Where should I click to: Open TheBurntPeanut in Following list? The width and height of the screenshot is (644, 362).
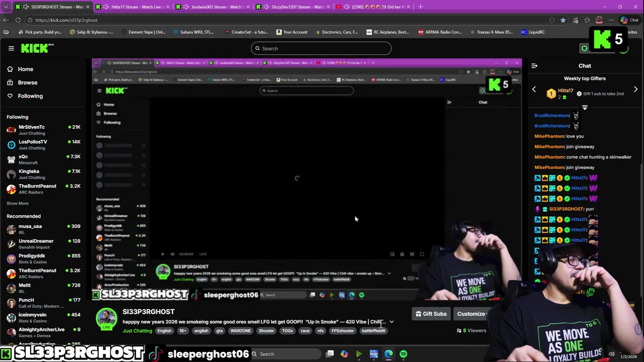coord(43,189)
